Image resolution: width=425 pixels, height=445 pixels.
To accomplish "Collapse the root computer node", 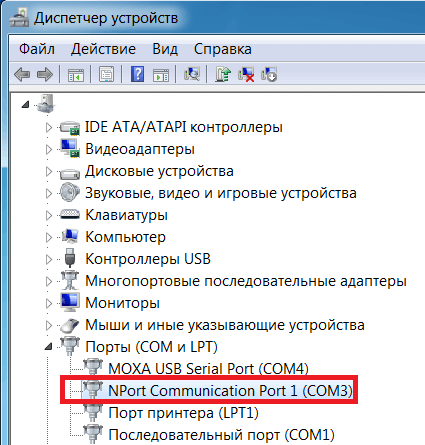I will [x=25, y=105].
